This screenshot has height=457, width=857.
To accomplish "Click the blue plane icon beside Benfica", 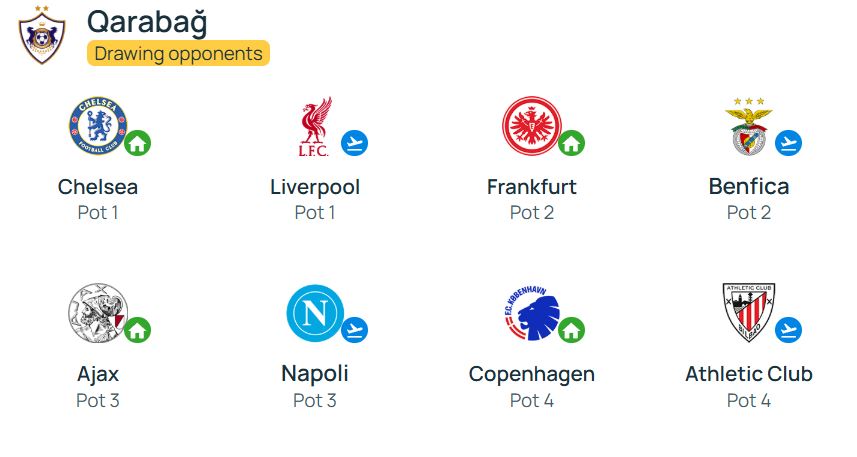I will click(789, 143).
